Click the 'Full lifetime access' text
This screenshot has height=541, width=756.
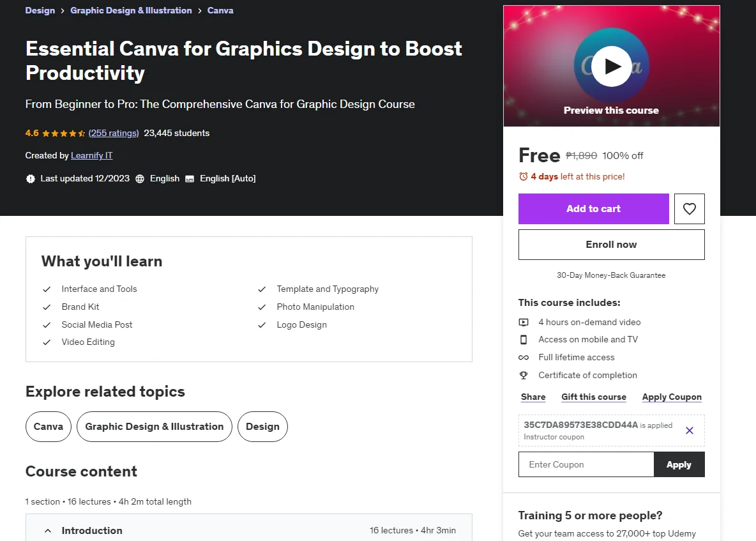[577, 357]
